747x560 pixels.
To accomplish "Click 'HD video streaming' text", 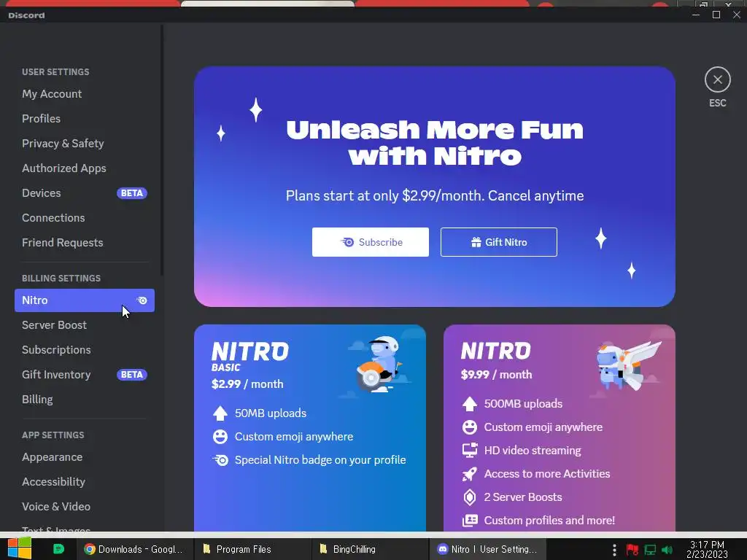I will click(533, 451).
